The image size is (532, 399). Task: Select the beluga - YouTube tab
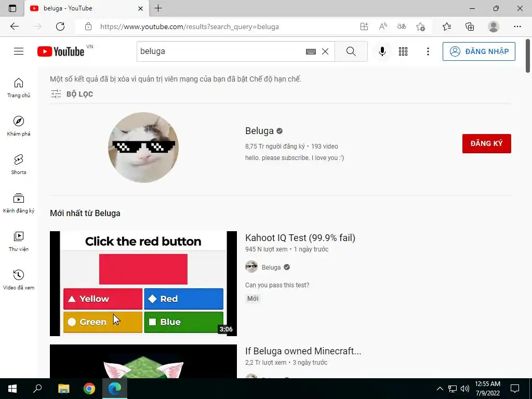click(x=87, y=8)
